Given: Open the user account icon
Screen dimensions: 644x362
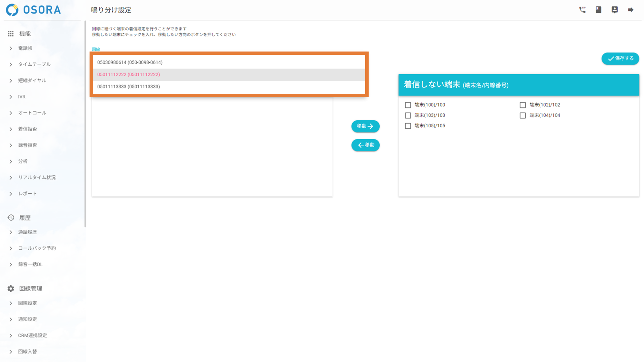Looking at the screenshot, I should click(614, 10).
